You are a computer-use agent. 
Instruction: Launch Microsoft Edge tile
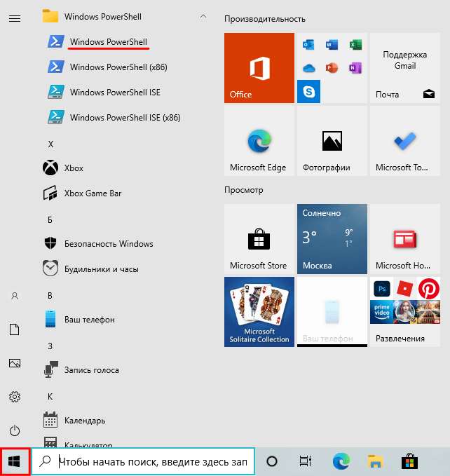(x=259, y=141)
